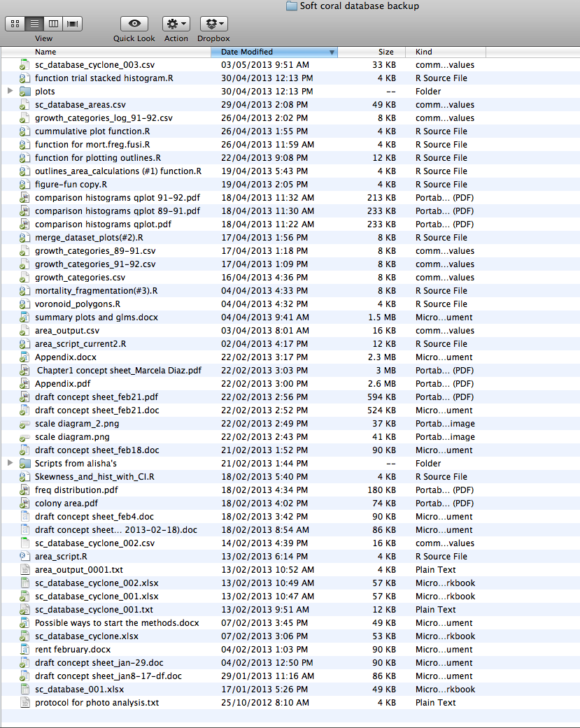
Task: Select the function trial stacked histogram.R icon
Action: click(24, 78)
